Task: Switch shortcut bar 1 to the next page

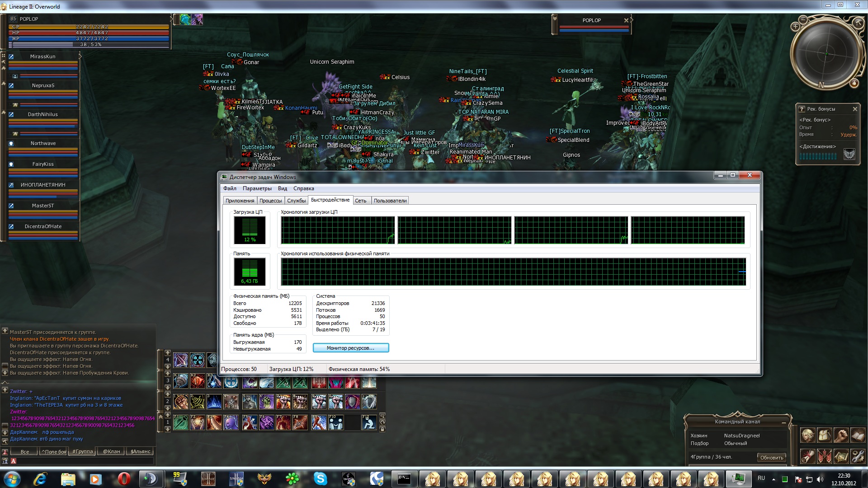Action: click(168, 429)
